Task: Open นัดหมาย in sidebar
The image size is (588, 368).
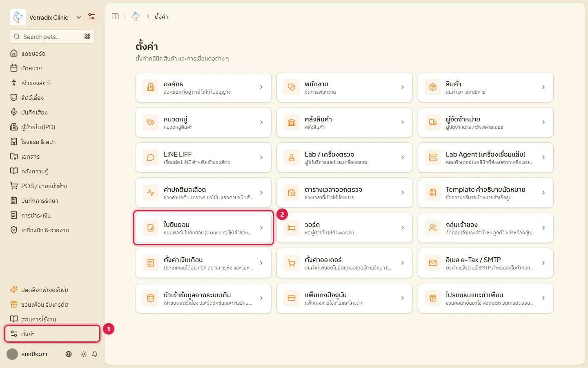Action: 52,68
